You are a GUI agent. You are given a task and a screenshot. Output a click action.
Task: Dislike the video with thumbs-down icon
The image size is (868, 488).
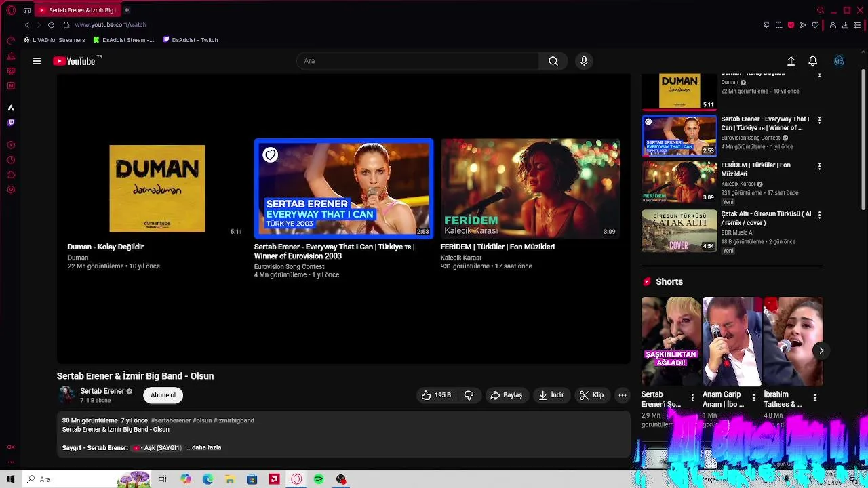(x=469, y=395)
